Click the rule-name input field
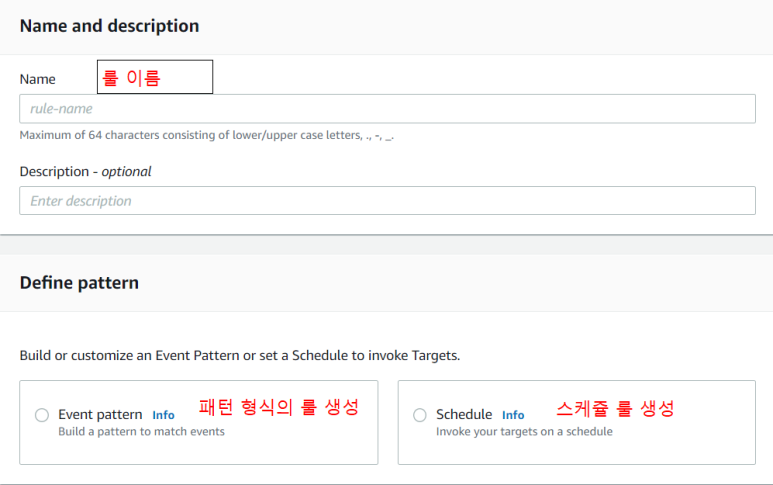 pos(387,108)
